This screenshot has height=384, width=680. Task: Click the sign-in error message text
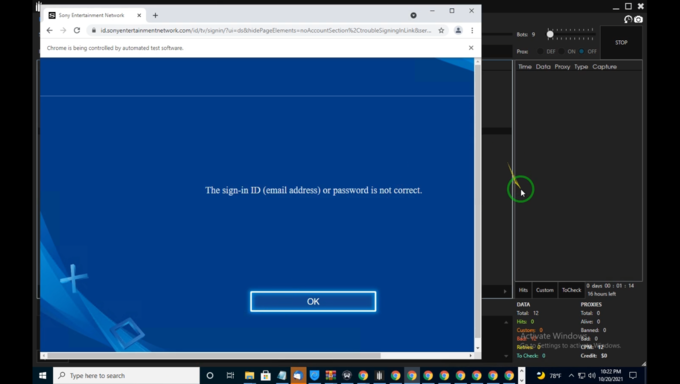point(313,190)
